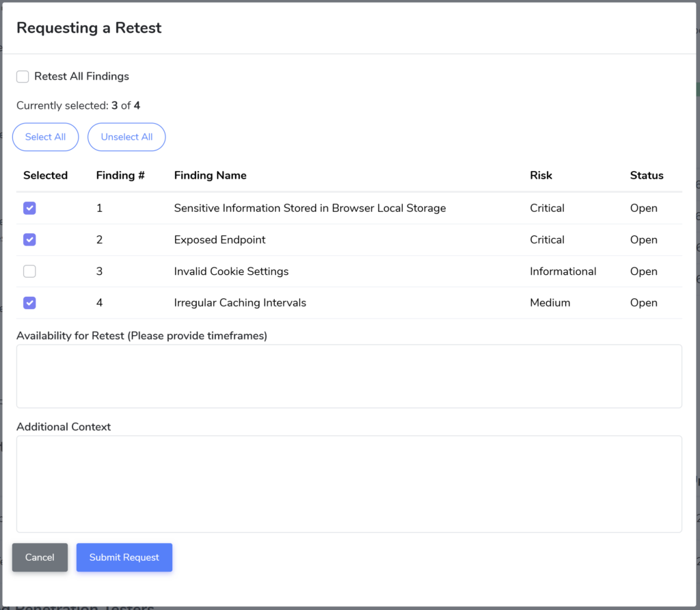
Task: Click the Informational risk cell
Action: tap(563, 271)
